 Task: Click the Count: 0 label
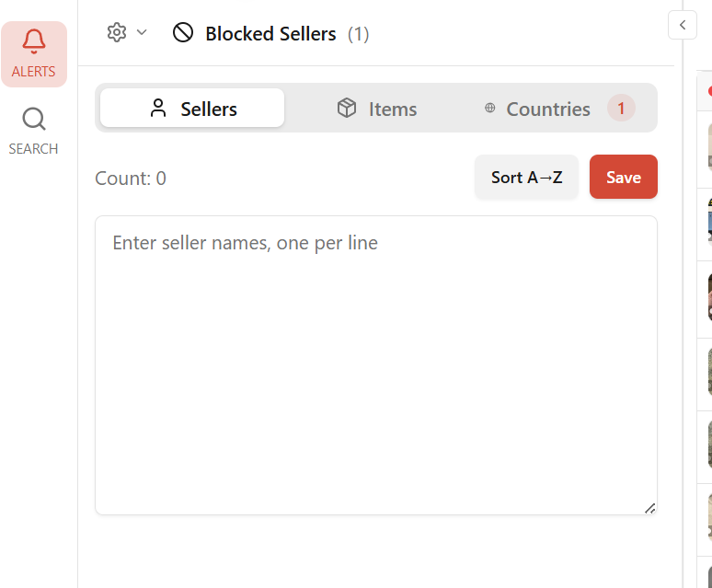tap(131, 179)
